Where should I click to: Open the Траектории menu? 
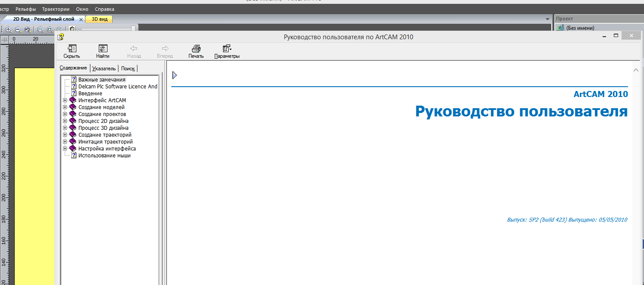click(56, 9)
